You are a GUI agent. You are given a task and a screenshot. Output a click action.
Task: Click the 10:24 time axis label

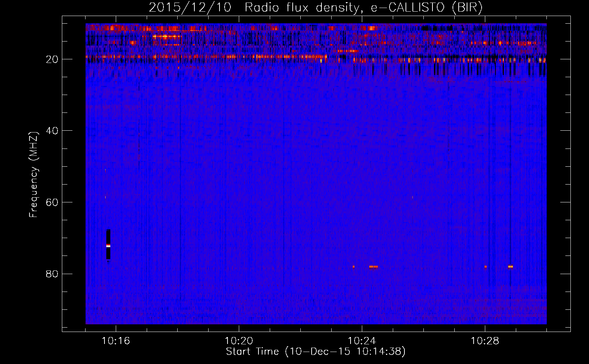click(x=362, y=341)
